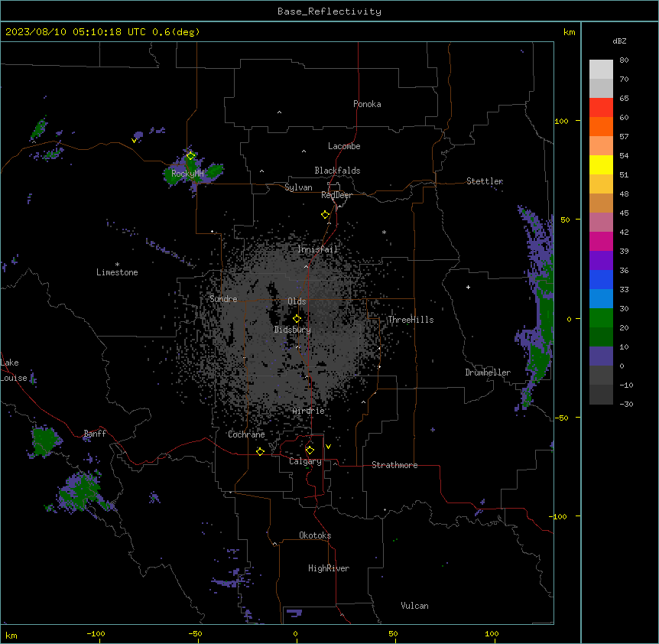This screenshot has height=644, width=659.
Task: Click the yellow diamond marker south of RedDeer
Action: point(326,215)
